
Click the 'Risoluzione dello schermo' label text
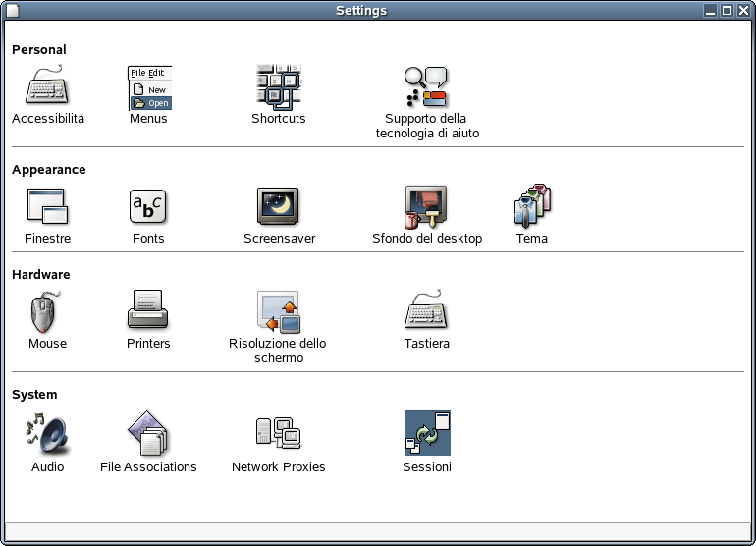278,351
